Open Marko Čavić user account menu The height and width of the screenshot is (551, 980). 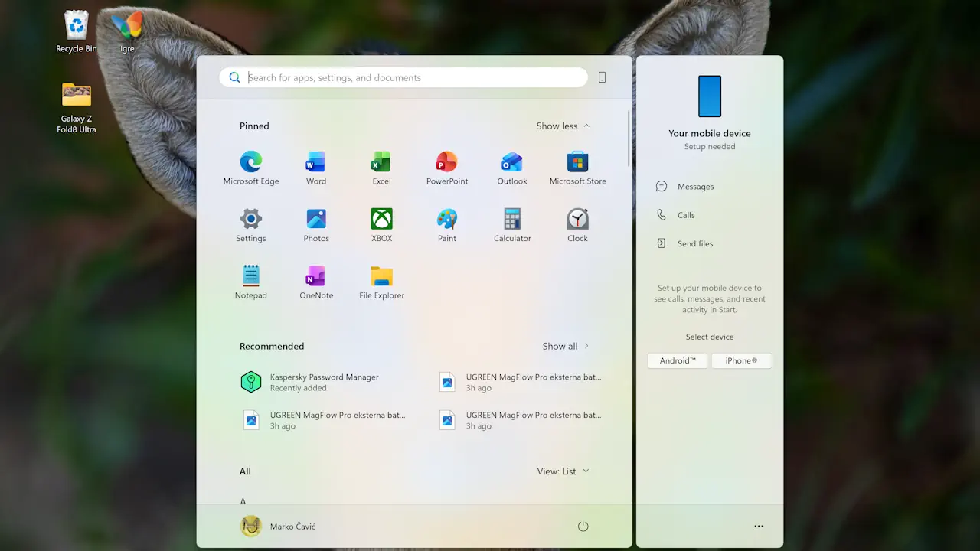click(278, 527)
